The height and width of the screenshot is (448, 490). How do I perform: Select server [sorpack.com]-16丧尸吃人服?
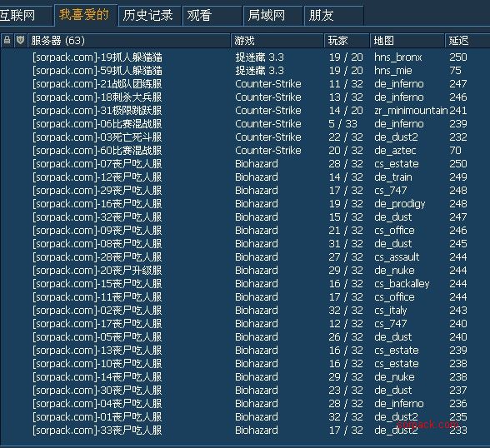(97, 204)
